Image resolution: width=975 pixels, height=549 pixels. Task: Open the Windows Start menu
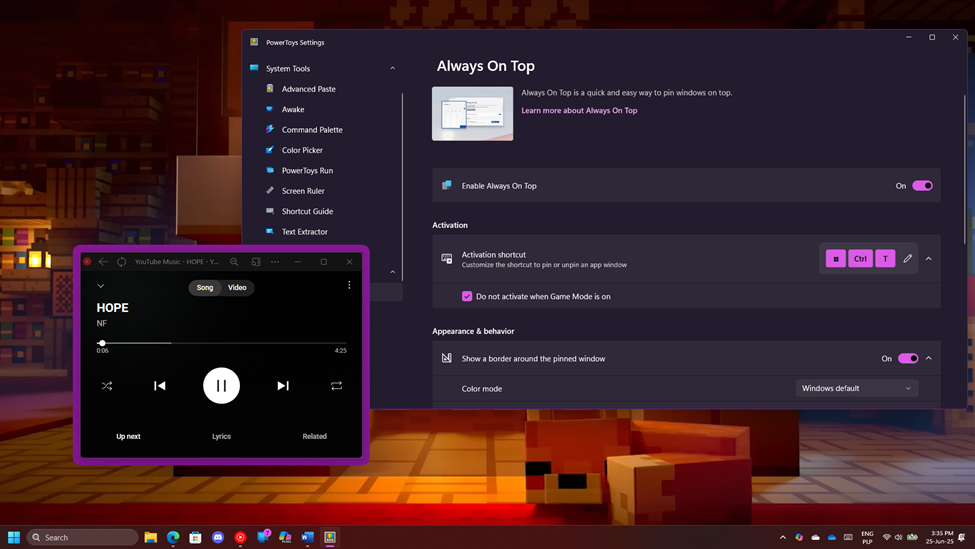pos(14,537)
